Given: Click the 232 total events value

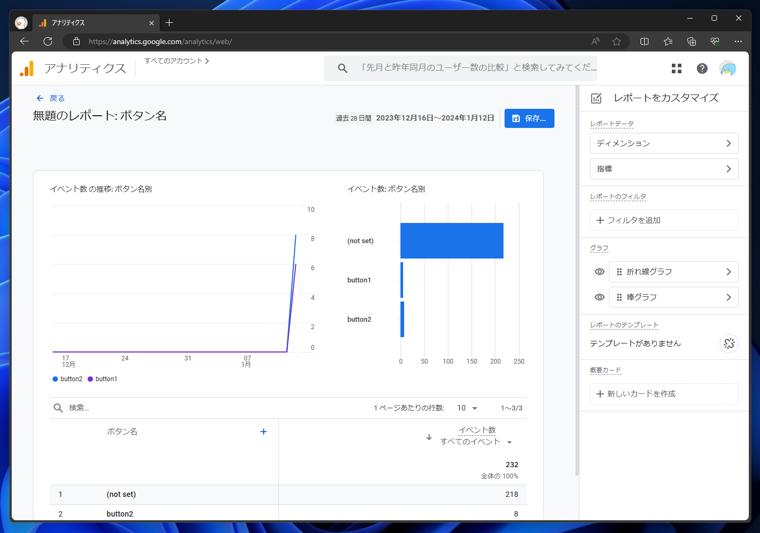Looking at the screenshot, I should [x=512, y=465].
